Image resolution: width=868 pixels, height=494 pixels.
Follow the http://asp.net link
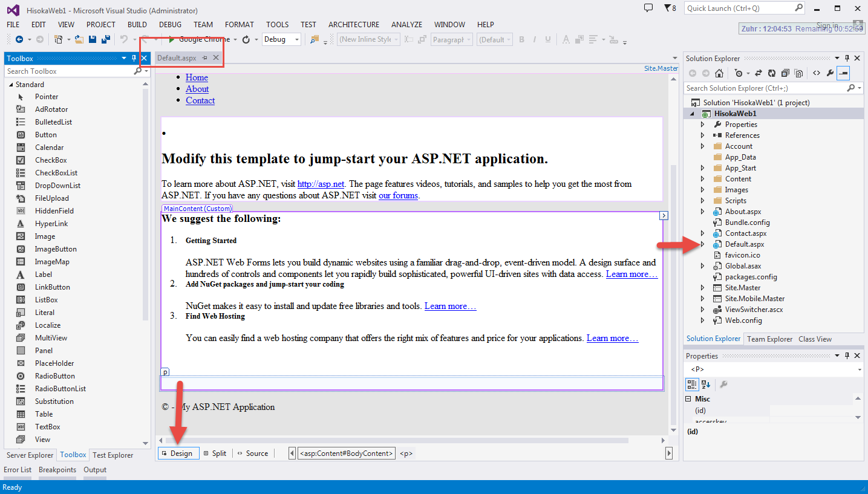321,184
